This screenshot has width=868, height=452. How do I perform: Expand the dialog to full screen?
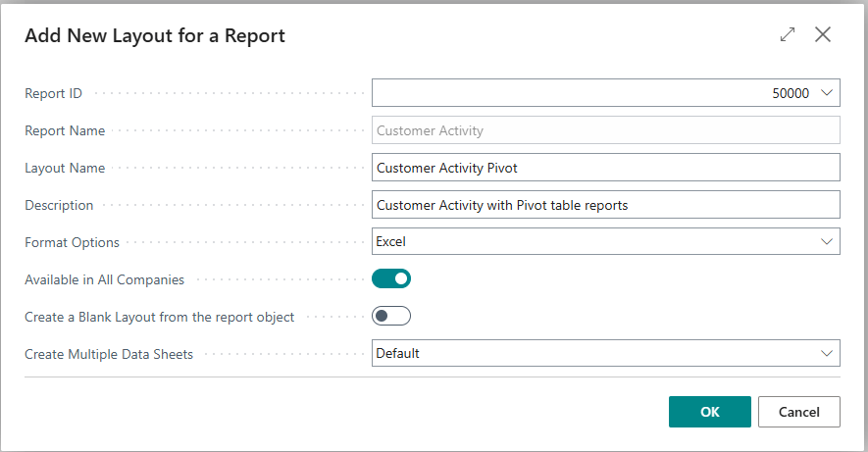tap(787, 35)
